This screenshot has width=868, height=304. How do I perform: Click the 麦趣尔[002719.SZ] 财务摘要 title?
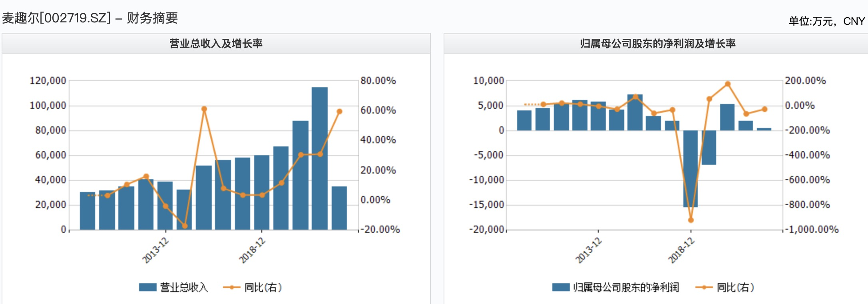point(90,18)
